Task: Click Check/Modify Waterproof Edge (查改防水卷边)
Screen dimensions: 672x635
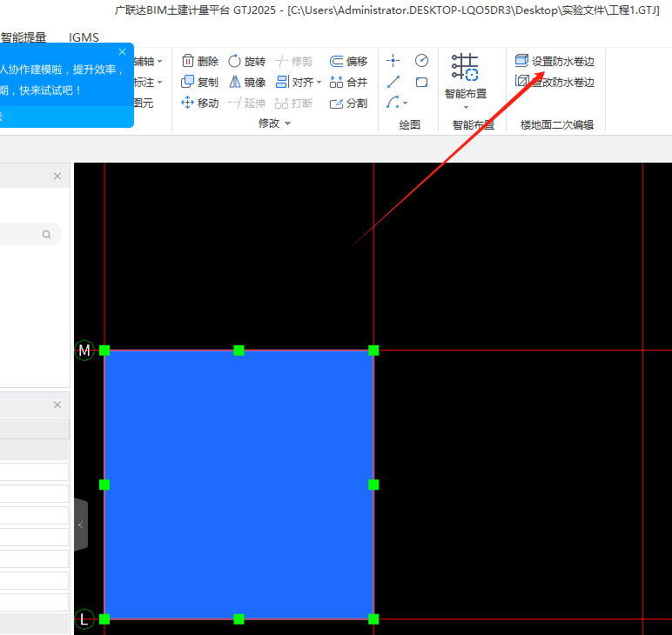Action: click(555, 82)
